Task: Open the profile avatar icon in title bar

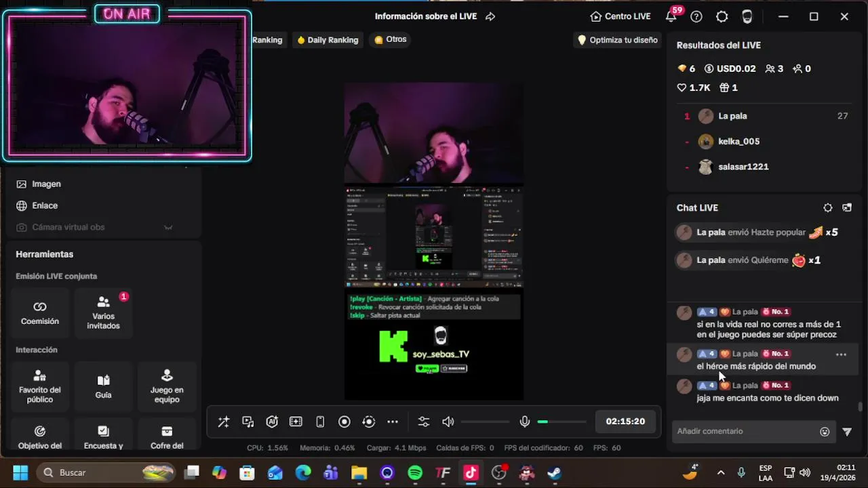Action: [x=747, y=16]
